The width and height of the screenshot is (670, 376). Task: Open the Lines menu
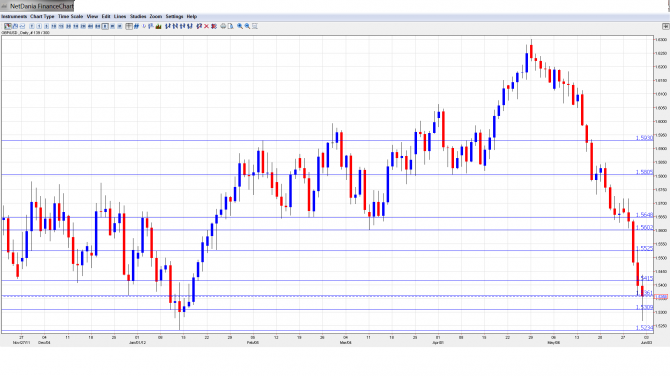[x=120, y=17]
